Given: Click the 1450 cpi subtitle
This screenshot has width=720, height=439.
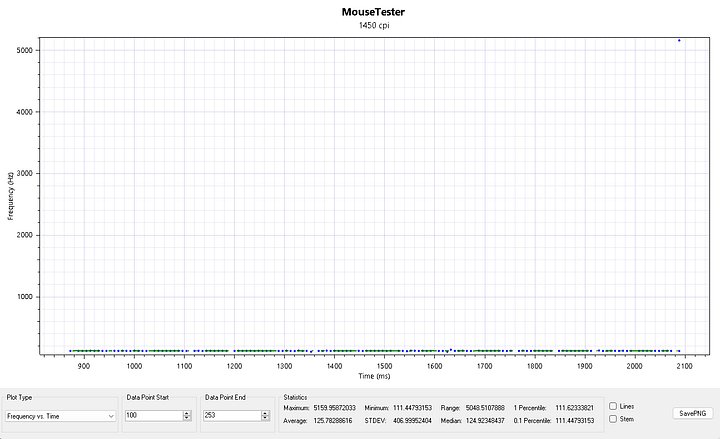Looking at the screenshot, I should click(x=374, y=25).
